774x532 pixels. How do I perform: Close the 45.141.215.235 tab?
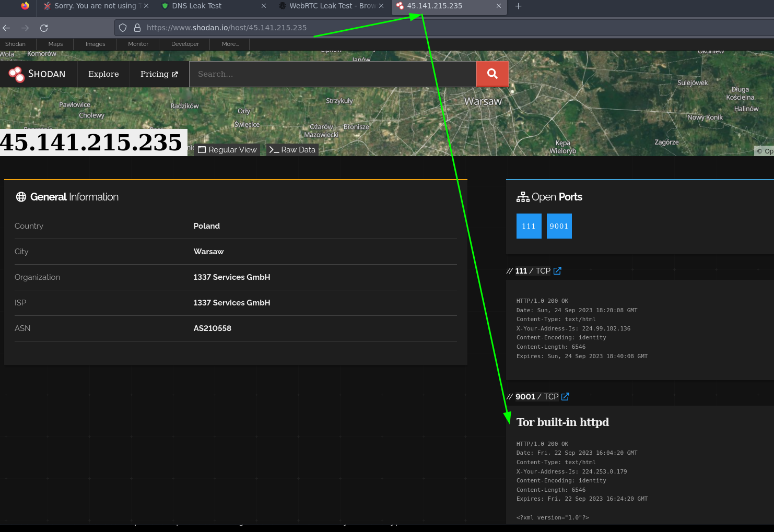(x=499, y=6)
